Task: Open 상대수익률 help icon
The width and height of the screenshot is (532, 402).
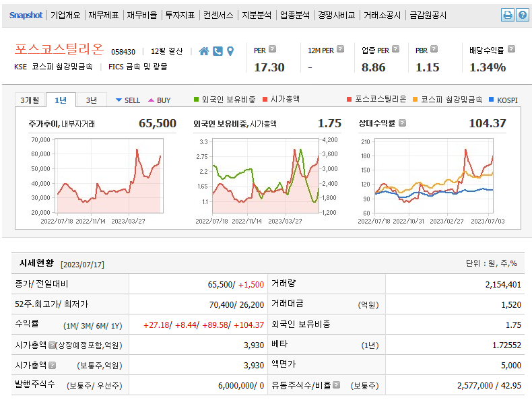Action: tap(402, 123)
